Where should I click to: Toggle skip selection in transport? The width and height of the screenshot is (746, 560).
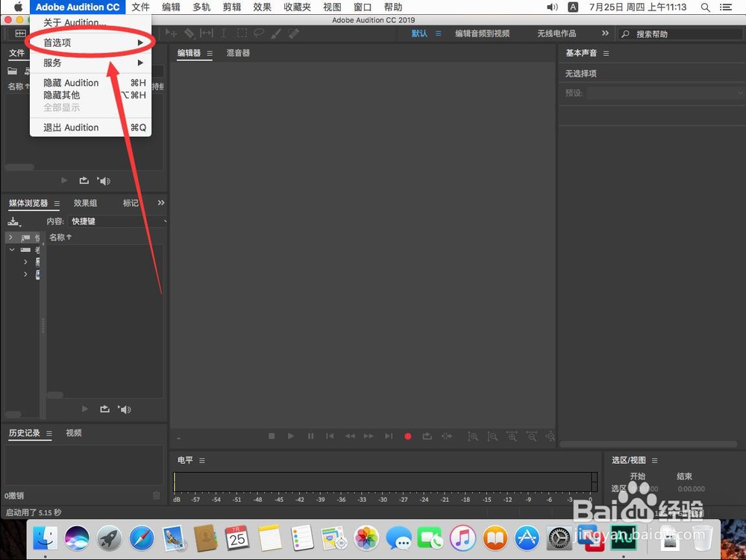pos(447,436)
